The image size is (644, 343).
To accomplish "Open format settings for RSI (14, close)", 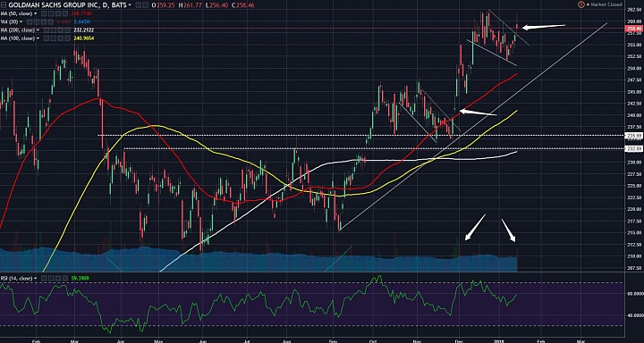I will coord(51,278).
